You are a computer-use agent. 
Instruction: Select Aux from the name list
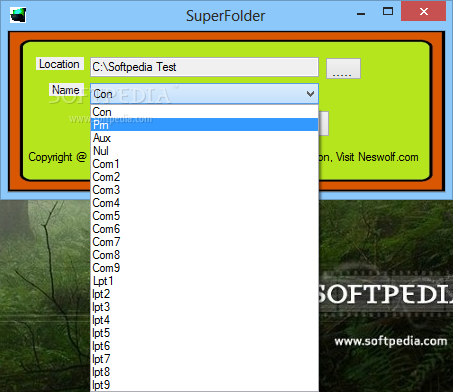coord(204,138)
